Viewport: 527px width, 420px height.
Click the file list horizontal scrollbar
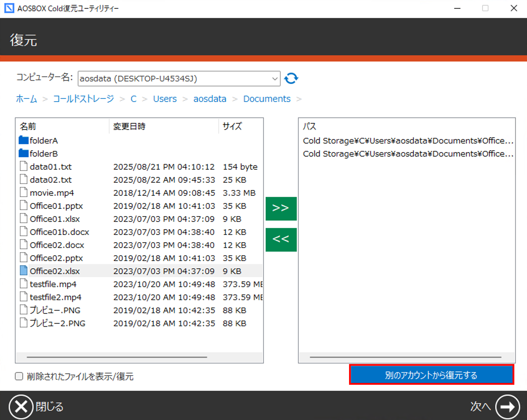point(117,357)
